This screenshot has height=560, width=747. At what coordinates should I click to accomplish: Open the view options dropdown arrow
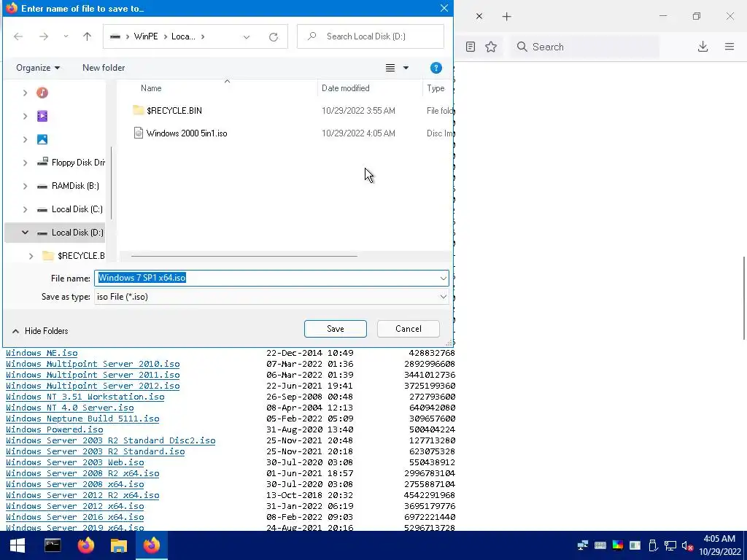pyautogui.click(x=406, y=68)
